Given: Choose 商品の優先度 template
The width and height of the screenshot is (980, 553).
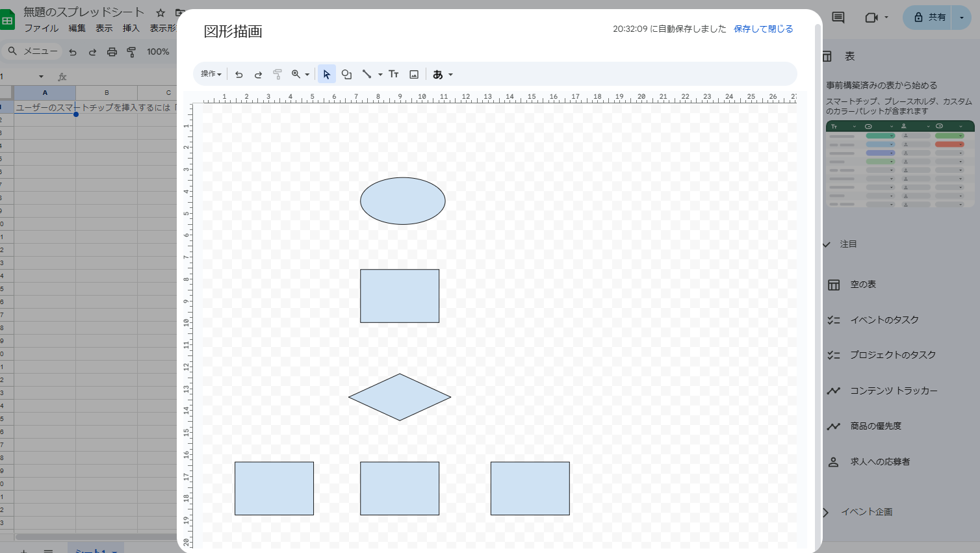Looking at the screenshot, I should (875, 426).
